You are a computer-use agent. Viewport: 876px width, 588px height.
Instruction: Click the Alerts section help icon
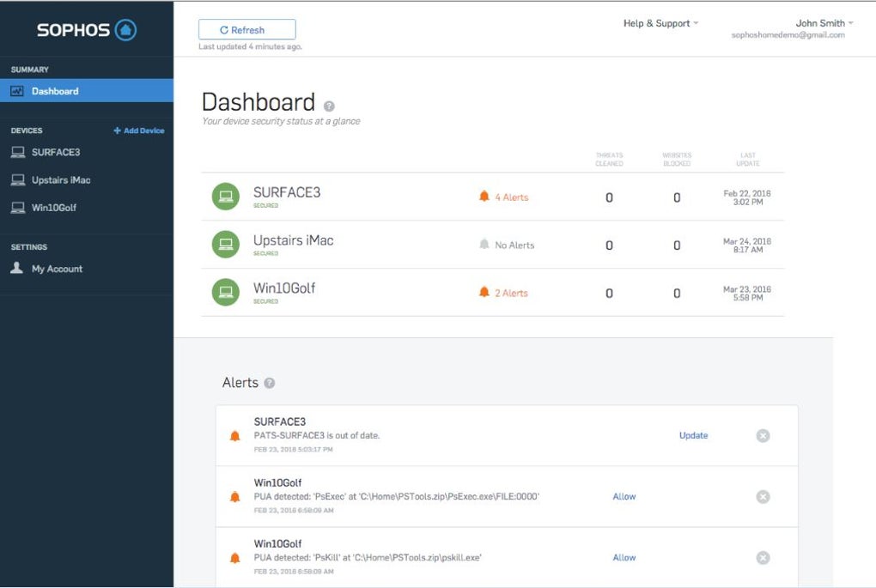[270, 383]
